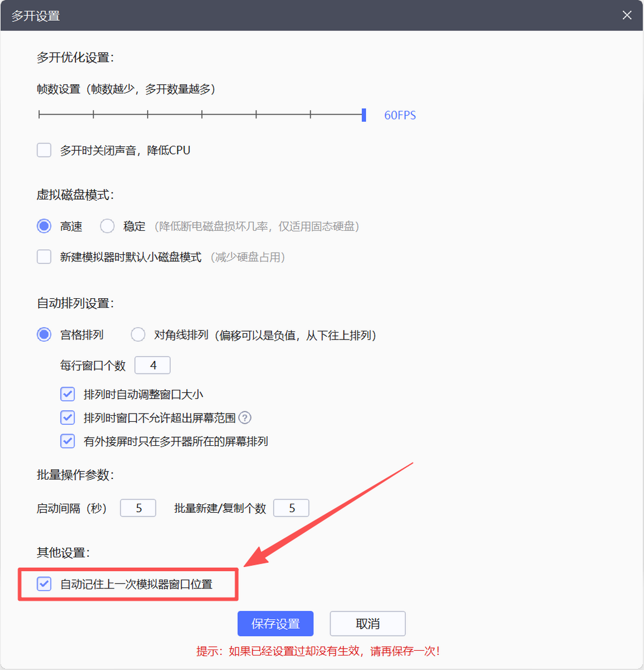Screen dimensions: 644x670
Task: Click the middle tick of the FPS slider
Action: [202, 114]
